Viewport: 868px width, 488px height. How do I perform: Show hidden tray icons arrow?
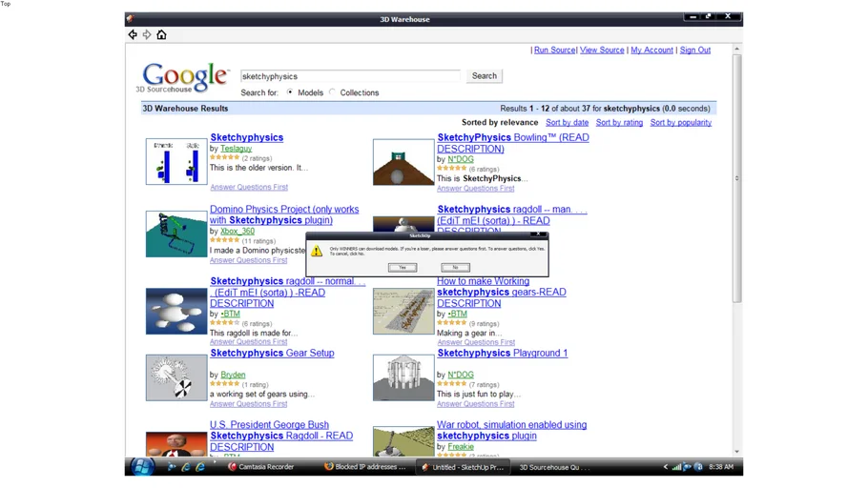pos(666,467)
